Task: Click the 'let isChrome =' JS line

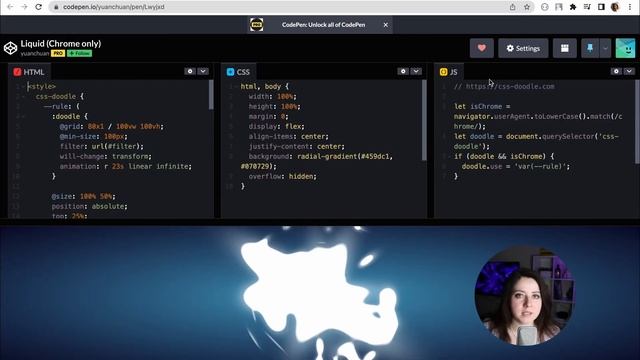Action: pos(482,107)
